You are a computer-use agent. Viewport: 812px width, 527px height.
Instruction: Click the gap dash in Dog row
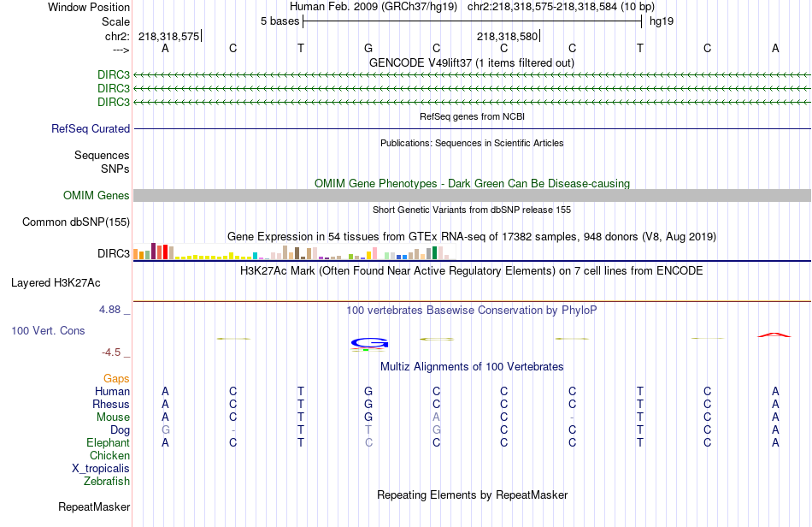pyautogui.click(x=233, y=430)
